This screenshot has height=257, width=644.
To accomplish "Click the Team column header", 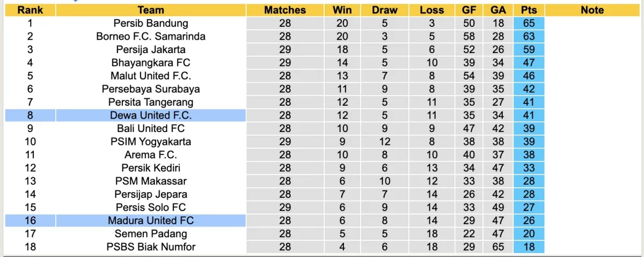I will coord(151,10).
